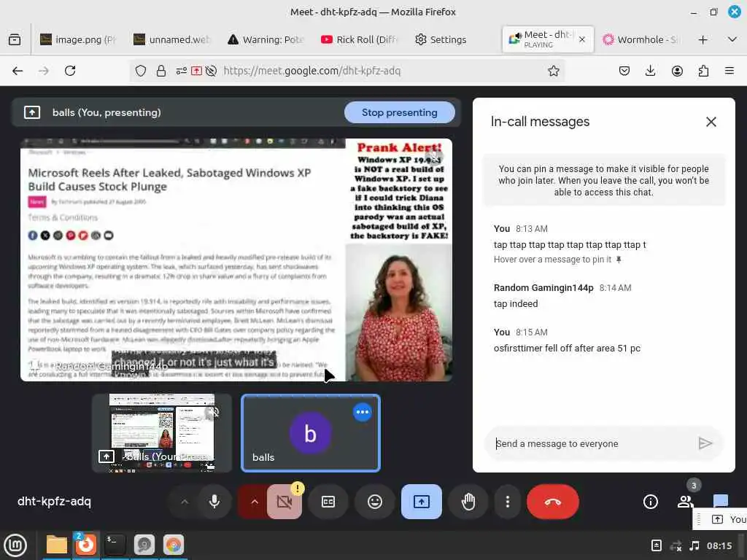
Task: Expand the video settings chevron
Action: pos(255,502)
